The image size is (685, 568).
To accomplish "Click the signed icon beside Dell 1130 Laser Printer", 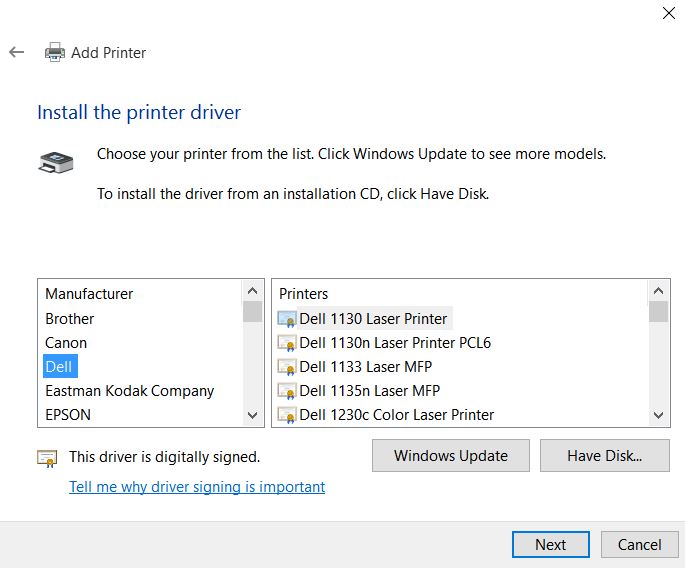I will (287, 319).
